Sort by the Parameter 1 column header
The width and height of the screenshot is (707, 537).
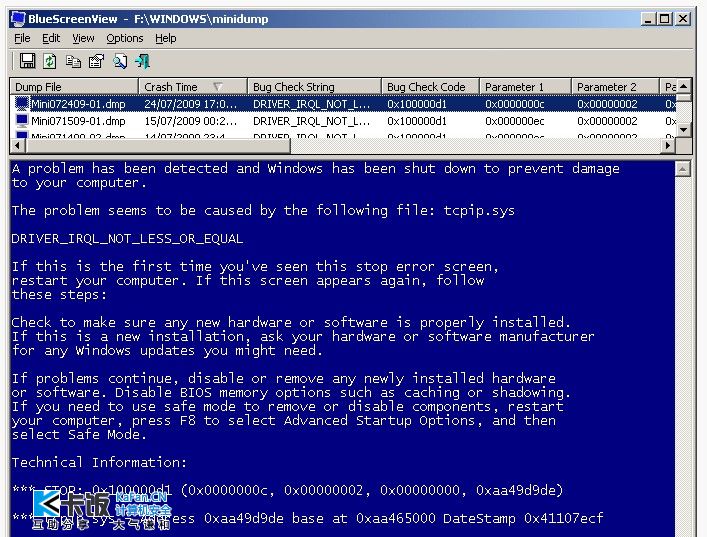click(x=525, y=87)
